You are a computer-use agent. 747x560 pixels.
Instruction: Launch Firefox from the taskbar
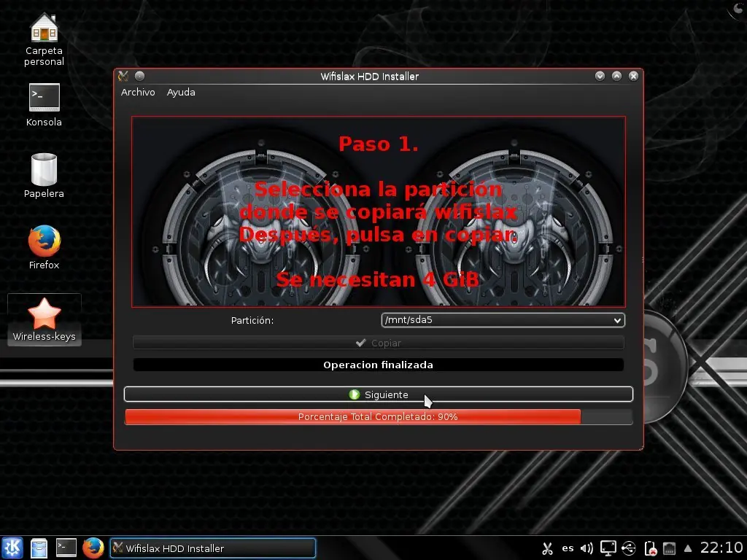pyautogui.click(x=93, y=548)
